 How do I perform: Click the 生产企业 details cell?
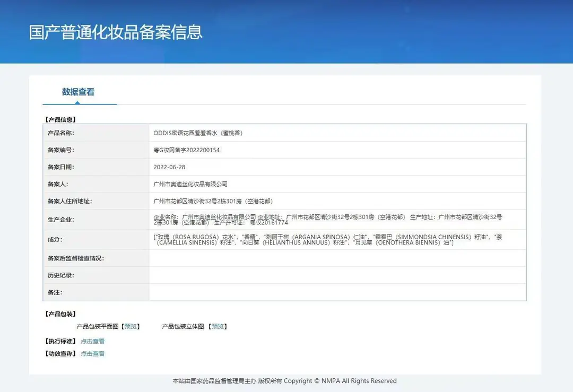point(337,220)
